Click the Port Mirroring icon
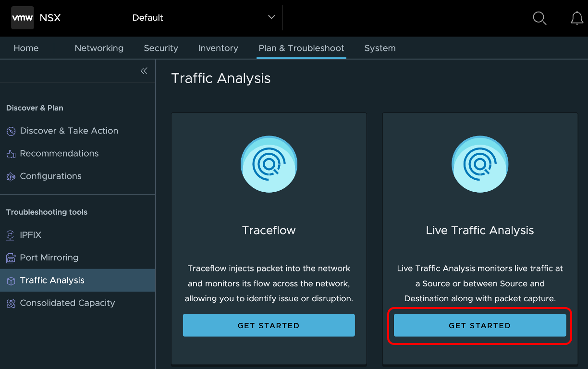This screenshot has width=588, height=369. (x=11, y=258)
